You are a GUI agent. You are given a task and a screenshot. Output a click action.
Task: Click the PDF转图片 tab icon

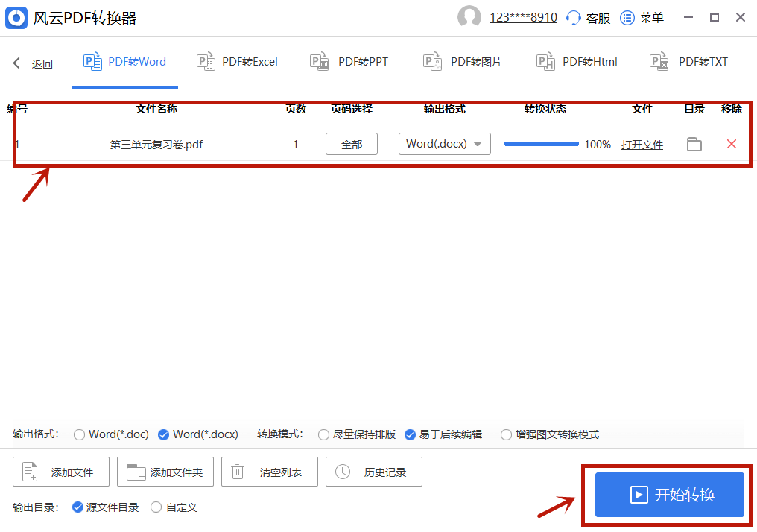[432, 61]
